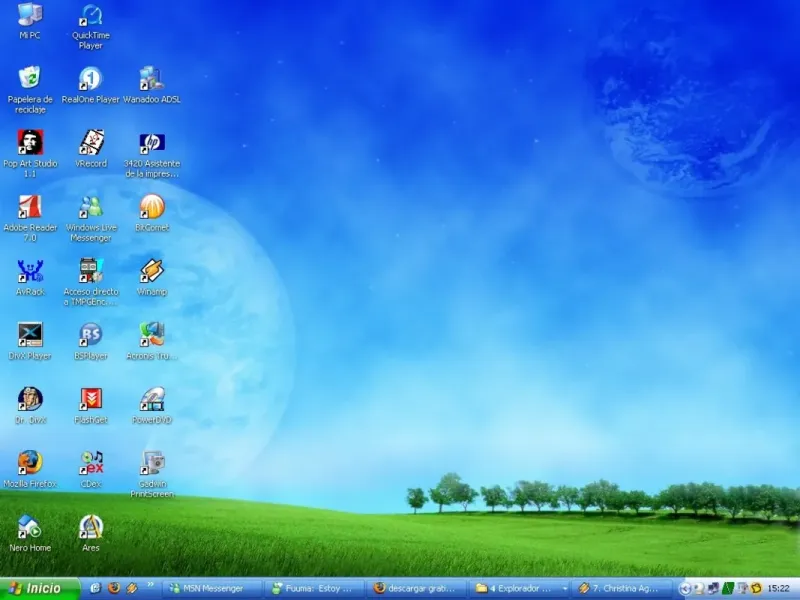The image size is (800, 600).
Task: Expand the Quick Launch overflow chevron
Action: (151, 585)
